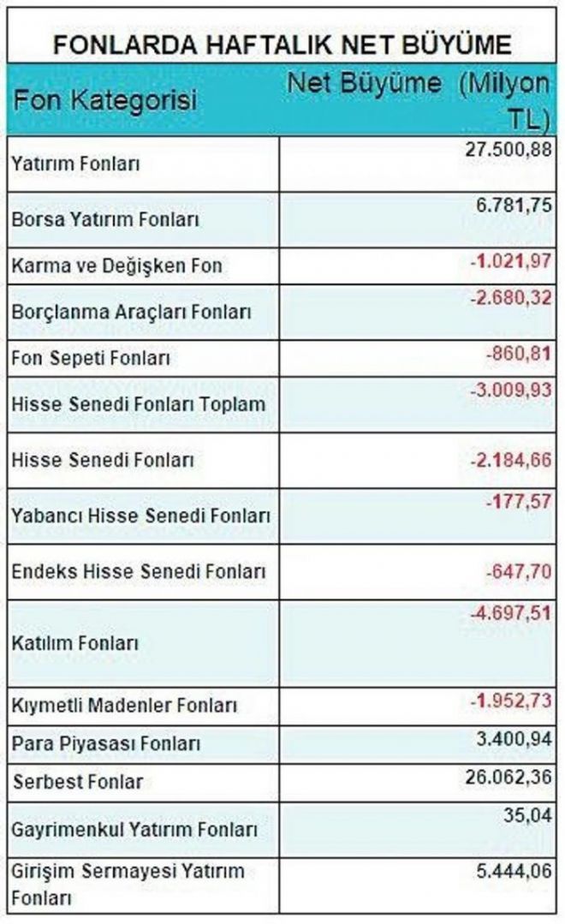Click Borçlanma Araçları Fonları label

tap(131, 312)
